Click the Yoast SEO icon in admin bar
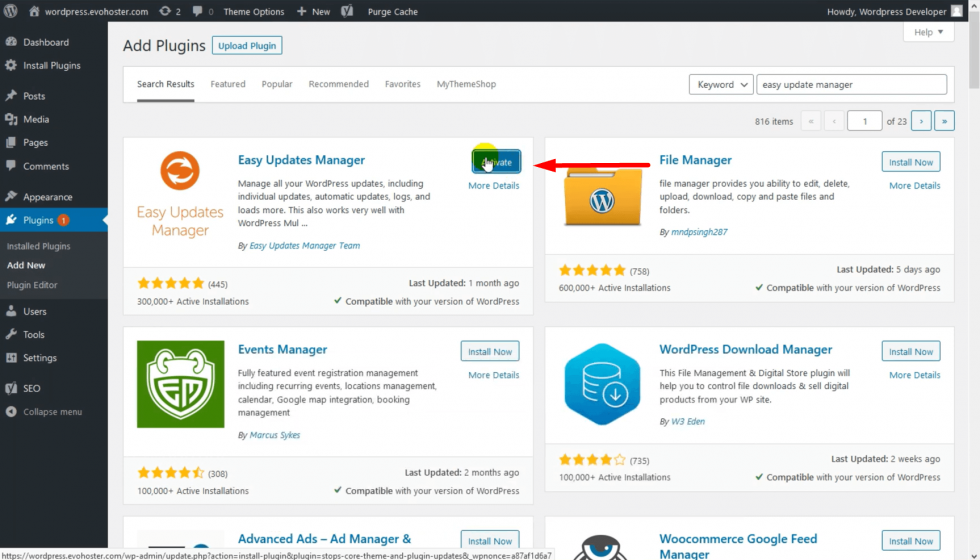The height and width of the screenshot is (560, 980). coord(348,11)
